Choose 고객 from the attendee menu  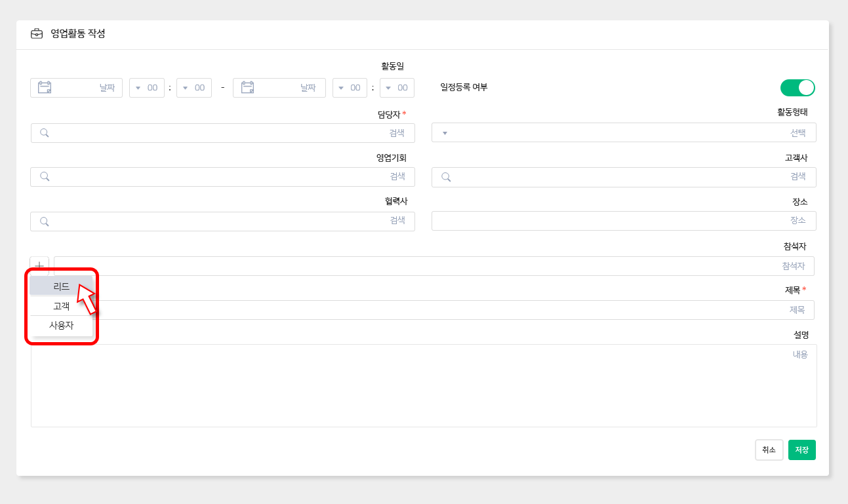61,306
